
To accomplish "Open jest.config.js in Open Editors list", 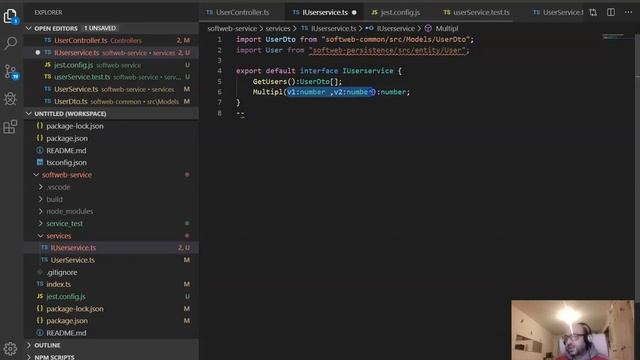I will tap(111, 65).
